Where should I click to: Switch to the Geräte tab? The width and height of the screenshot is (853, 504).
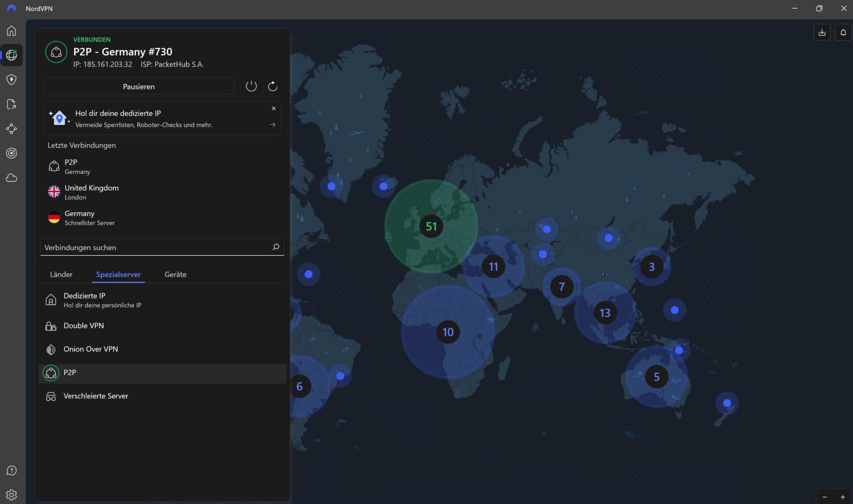coord(175,274)
